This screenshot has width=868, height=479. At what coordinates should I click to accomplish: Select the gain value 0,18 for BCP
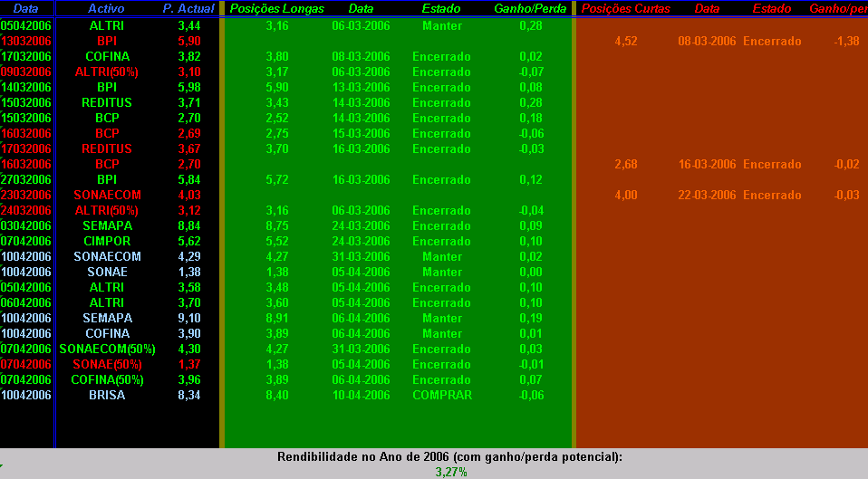click(x=531, y=118)
